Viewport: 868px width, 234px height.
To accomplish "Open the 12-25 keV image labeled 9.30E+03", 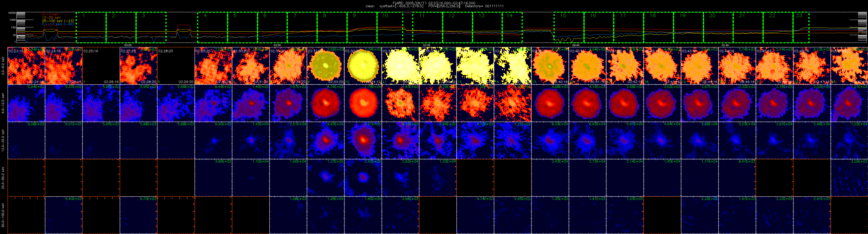I will click(x=213, y=140).
